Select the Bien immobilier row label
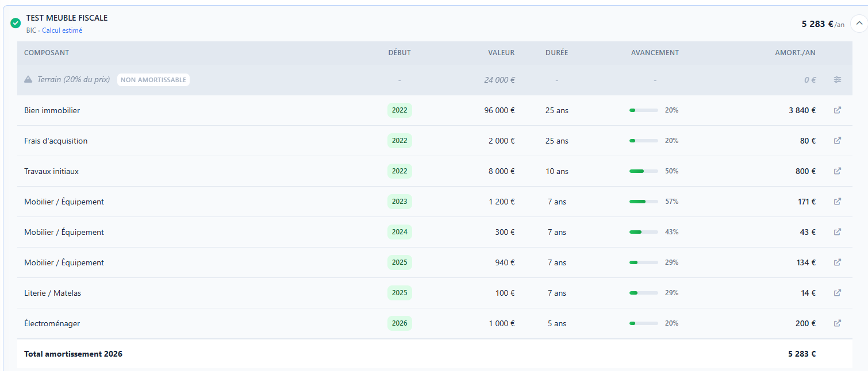The width and height of the screenshot is (868, 371). [52, 110]
